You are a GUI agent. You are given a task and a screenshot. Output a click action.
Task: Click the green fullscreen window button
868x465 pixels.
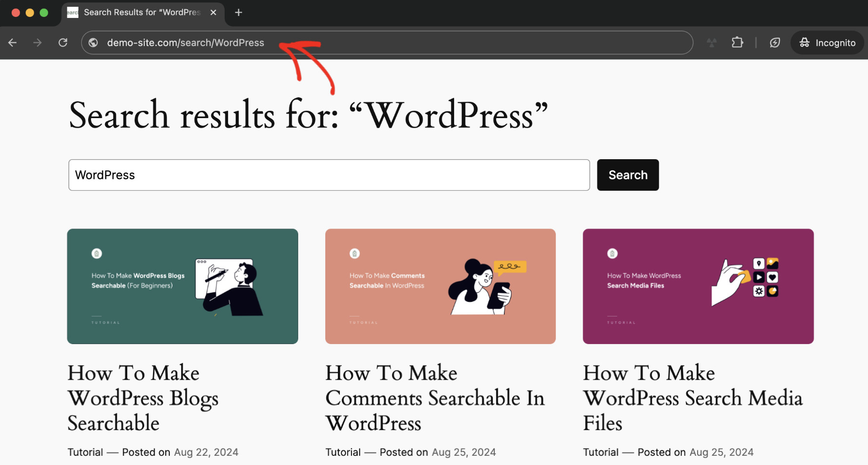(x=44, y=13)
